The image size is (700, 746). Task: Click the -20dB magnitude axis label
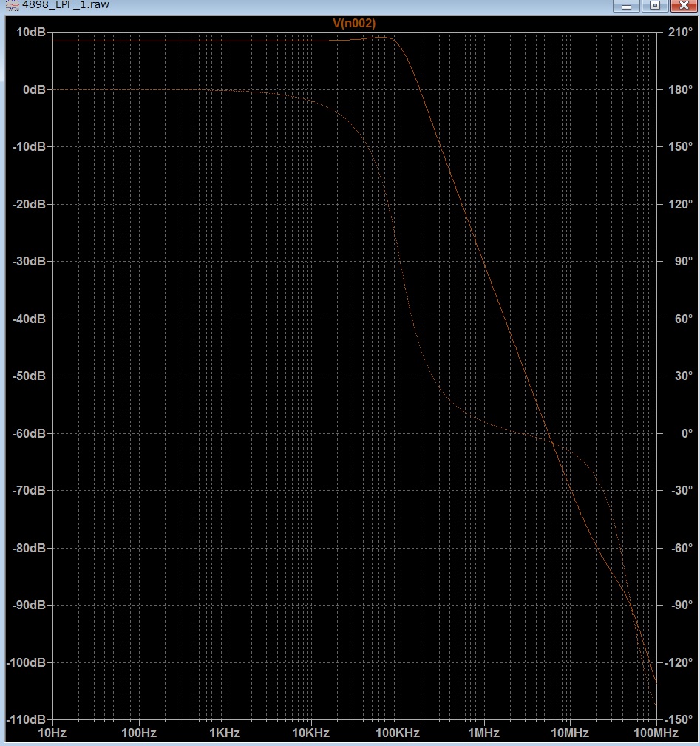point(29,204)
